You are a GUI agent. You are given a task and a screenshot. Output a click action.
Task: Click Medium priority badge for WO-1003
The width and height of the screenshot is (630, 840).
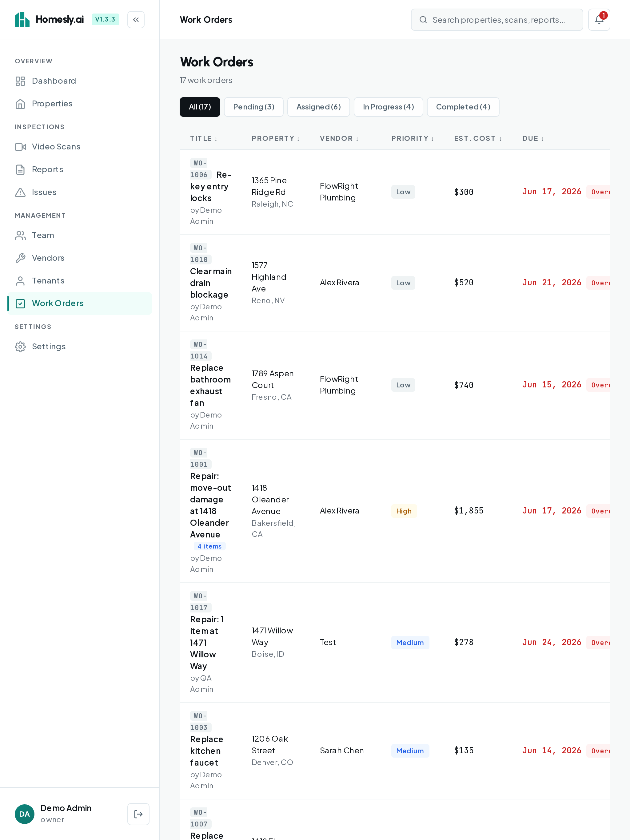tap(410, 751)
